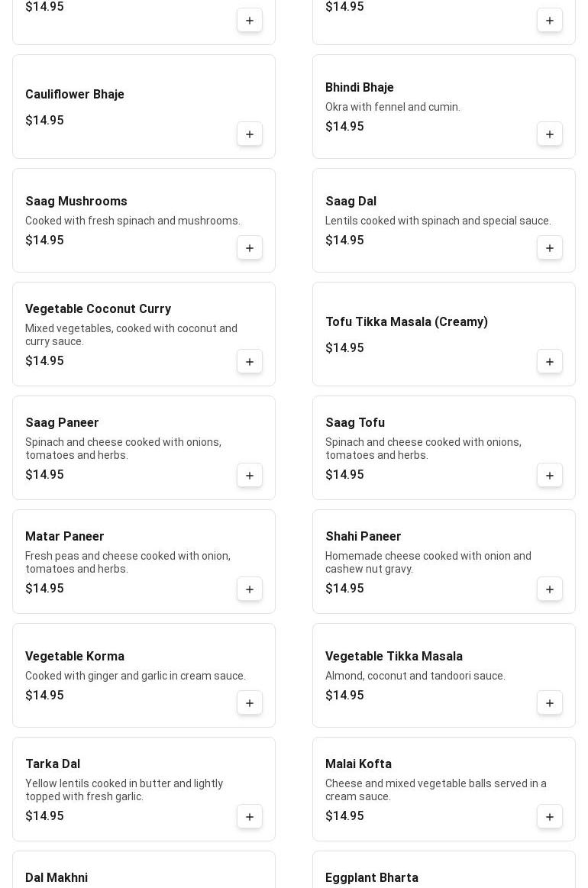Viewport: 588px width, 888px height.
Task: Add Matar Paneer to cart
Action: [250, 589]
